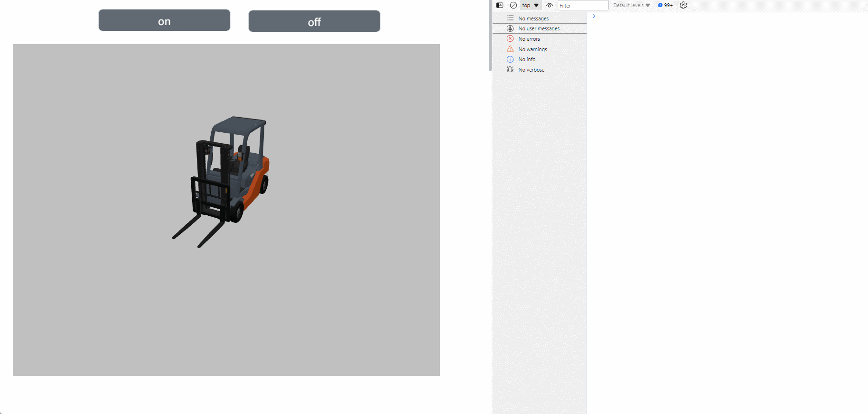The width and height of the screenshot is (868, 414).
Task: Expand the Default levels dropdown
Action: pos(631,5)
